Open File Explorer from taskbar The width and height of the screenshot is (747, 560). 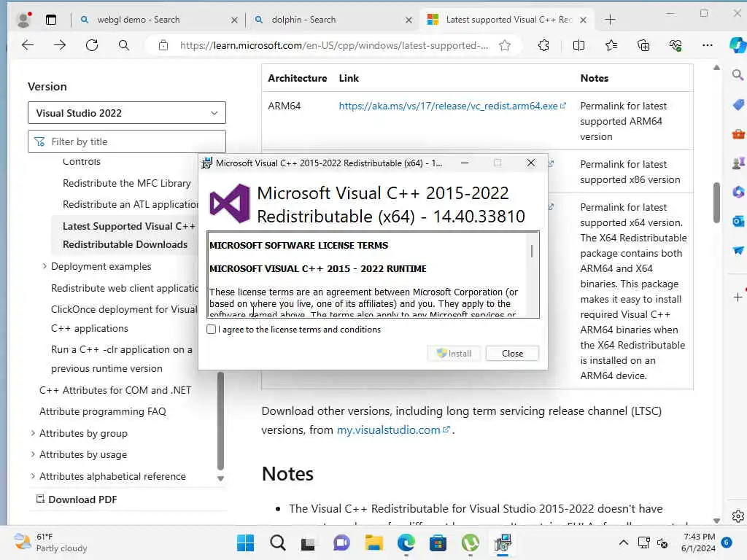coord(374,542)
